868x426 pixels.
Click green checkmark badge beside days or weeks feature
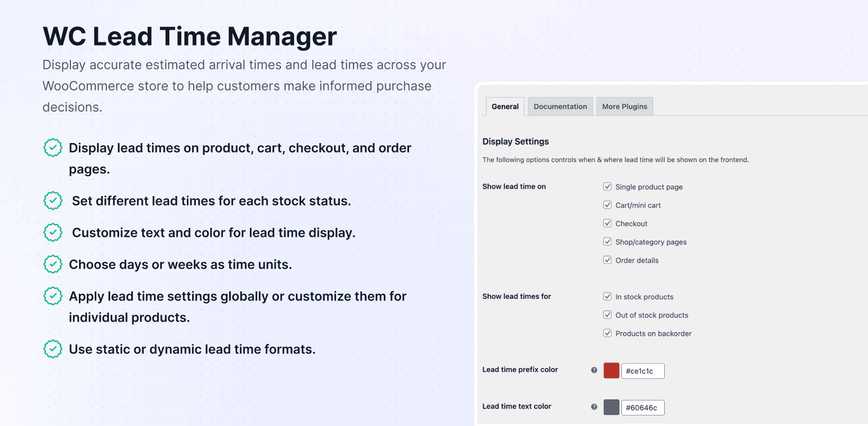(53, 264)
